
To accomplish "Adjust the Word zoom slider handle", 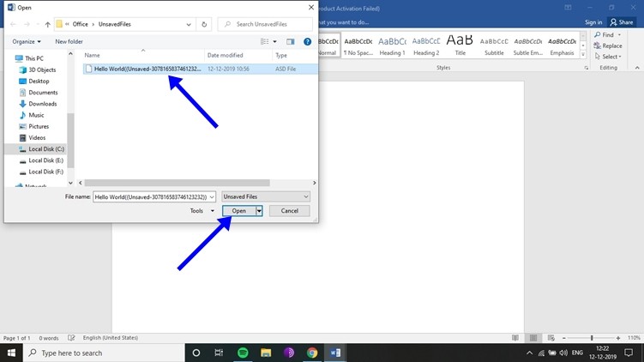I will pos(592,338).
